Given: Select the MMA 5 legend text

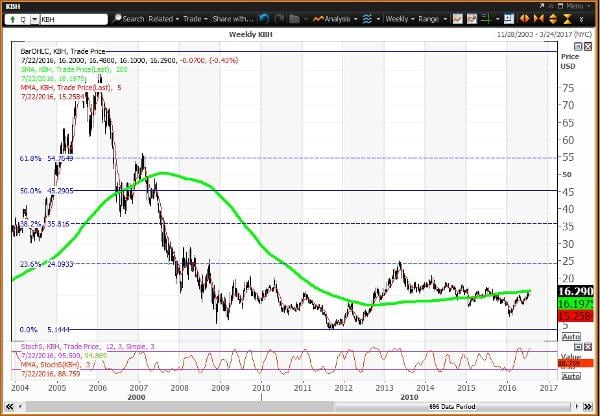Looking at the screenshot, I should (x=71, y=87).
